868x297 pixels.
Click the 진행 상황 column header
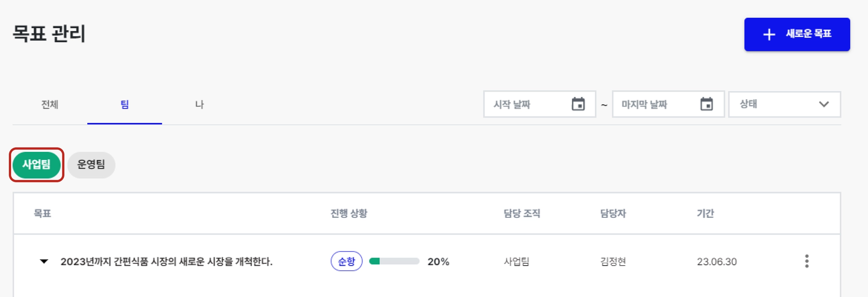[x=349, y=213]
